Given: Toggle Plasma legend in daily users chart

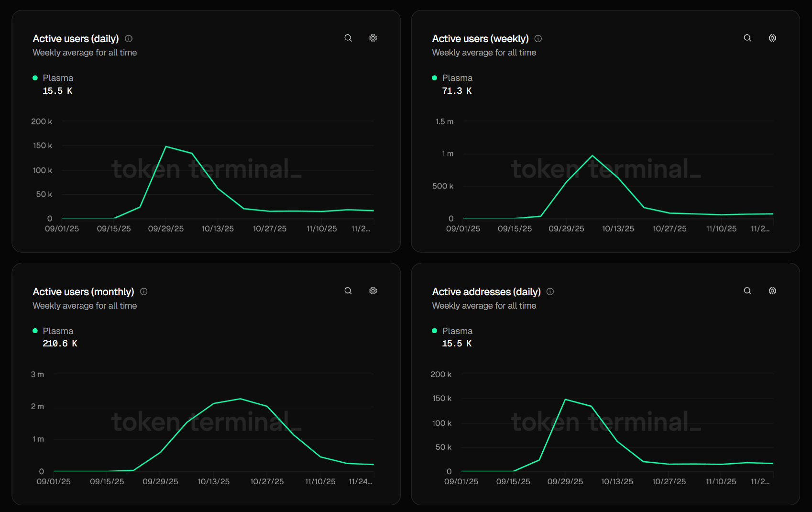Looking at the screenshot, I should click(x=53, y=78).
